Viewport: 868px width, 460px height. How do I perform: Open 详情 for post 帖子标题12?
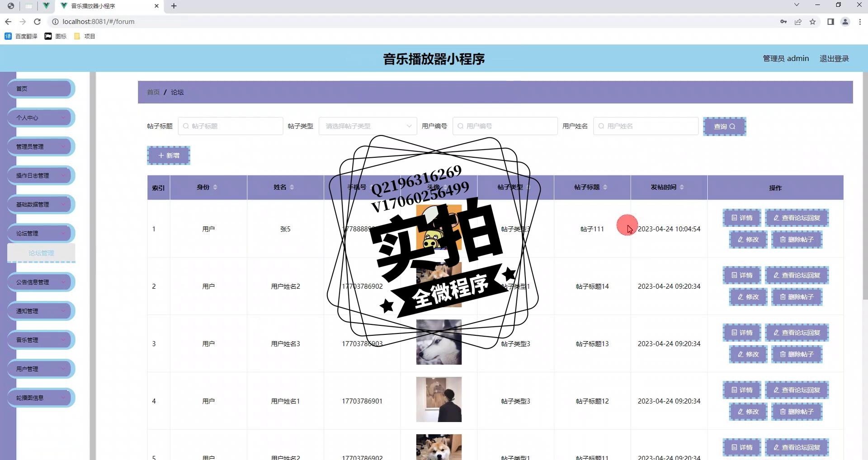click(742, 390)
